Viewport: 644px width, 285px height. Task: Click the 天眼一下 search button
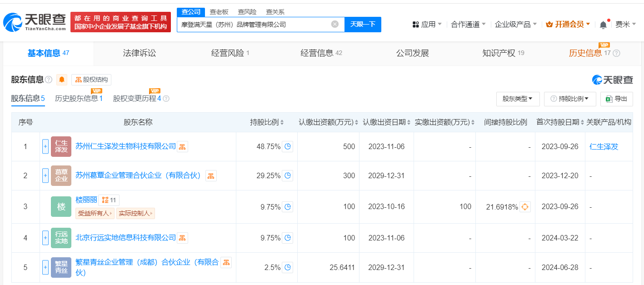[363, 25]
